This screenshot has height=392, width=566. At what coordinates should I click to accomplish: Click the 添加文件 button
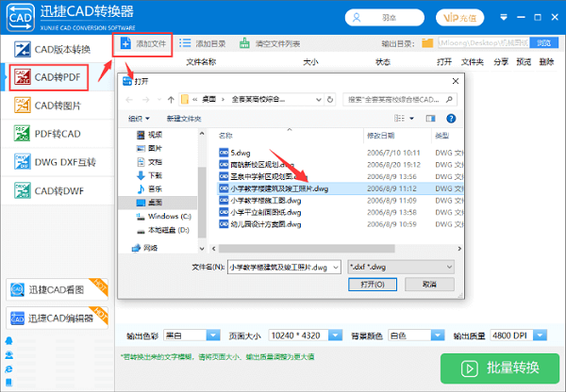pos(142,44)
